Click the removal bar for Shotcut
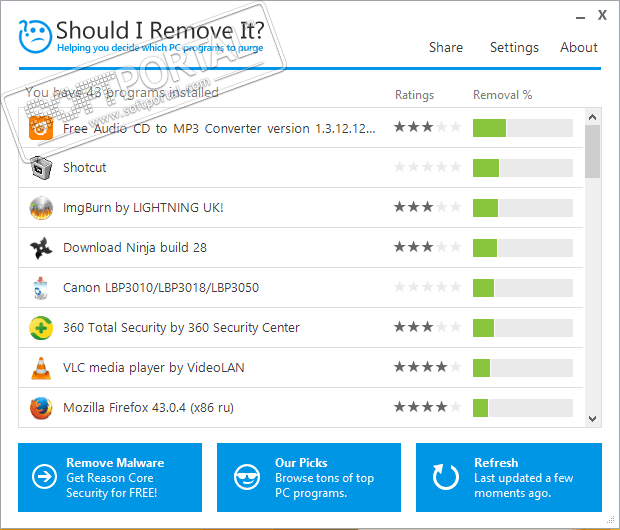This screenshot has width=620, height=530. click(x=522, y=167)
